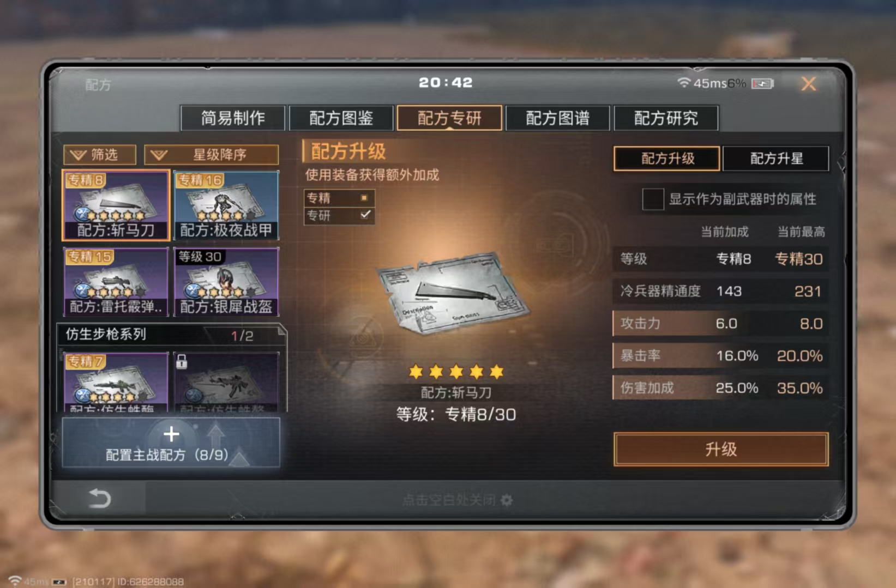This screenshot has width=896, height=588.
Task: Select the 配方:雷托霰弹 recipe icon
Action: pyautogui.click(x=116, y=282)
